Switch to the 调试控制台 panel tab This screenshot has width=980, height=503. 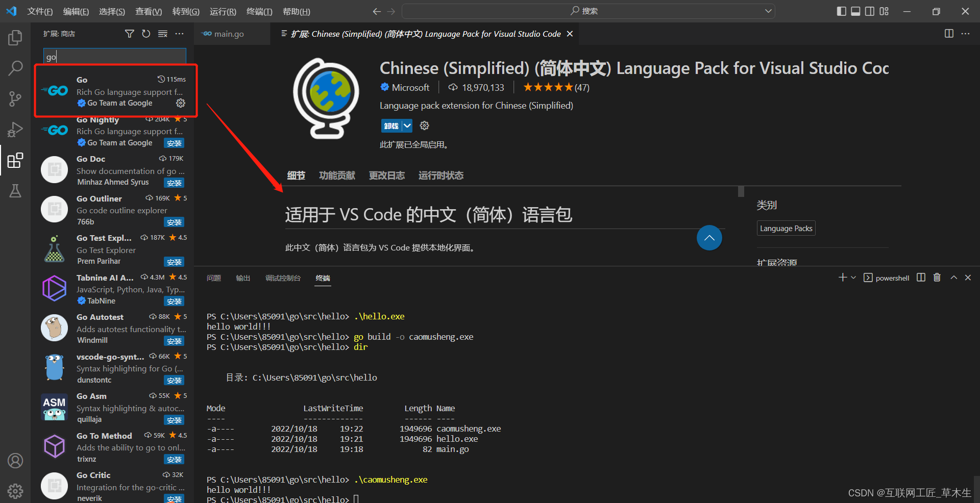(x=283, y=278)
